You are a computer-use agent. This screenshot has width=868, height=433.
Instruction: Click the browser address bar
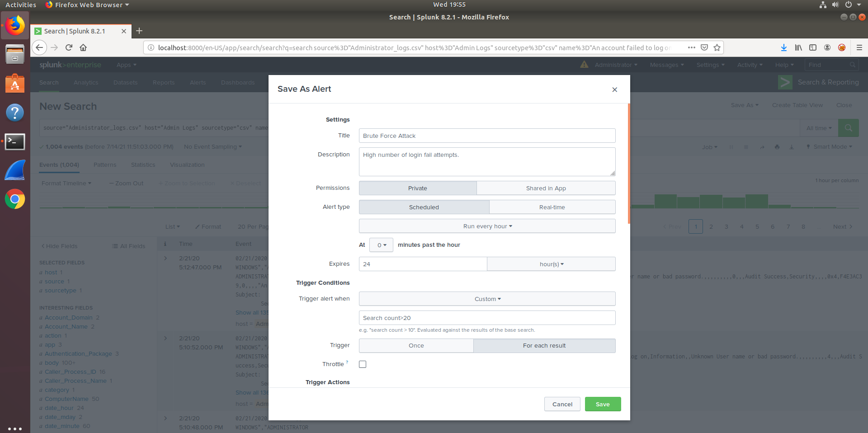click(414, 47)
